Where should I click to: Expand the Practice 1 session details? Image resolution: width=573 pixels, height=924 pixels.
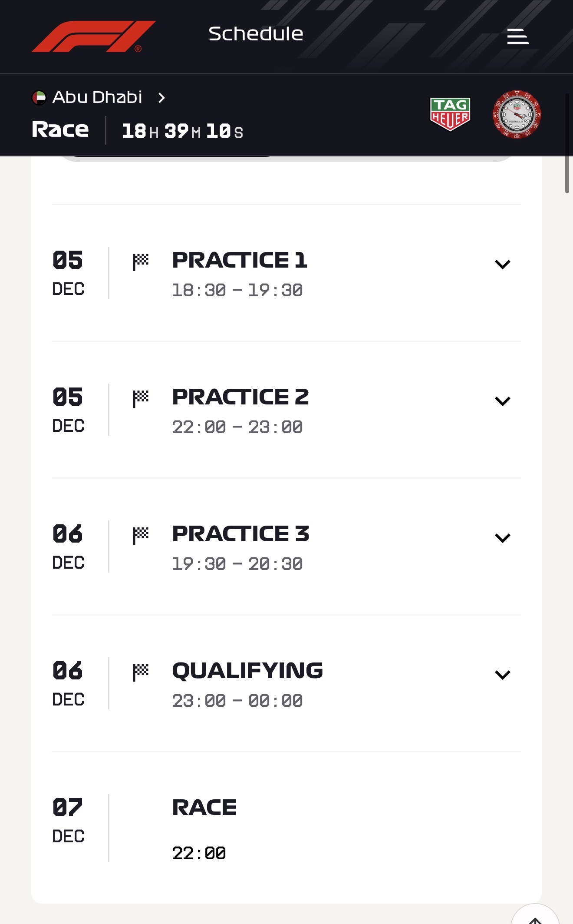(502, 264)
